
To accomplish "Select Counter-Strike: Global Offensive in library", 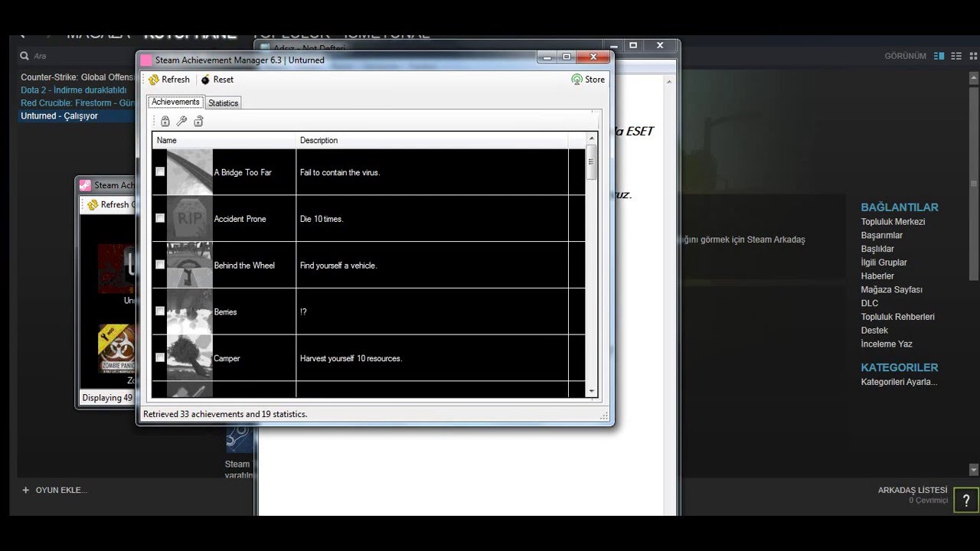I will (x=77, y=77).
